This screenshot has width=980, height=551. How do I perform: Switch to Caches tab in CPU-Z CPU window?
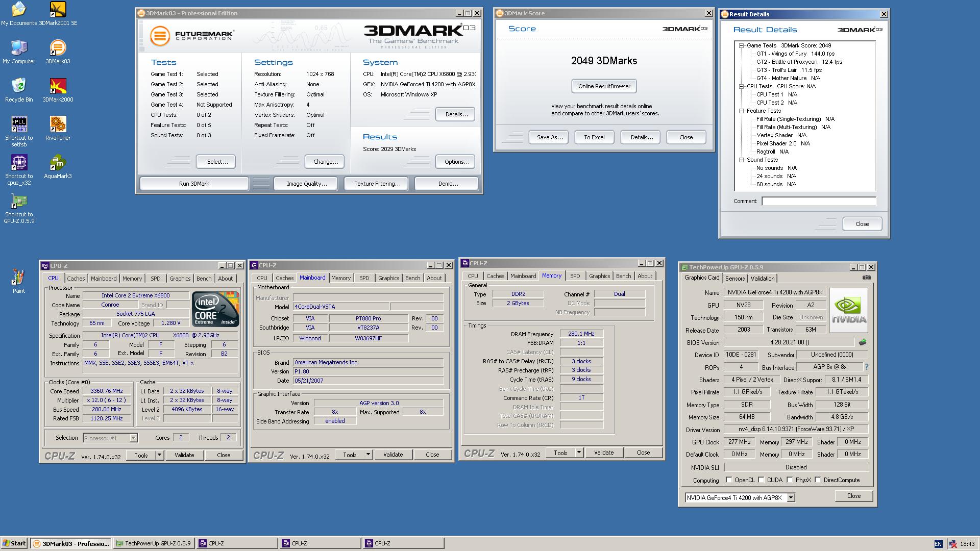pos(76,279)
